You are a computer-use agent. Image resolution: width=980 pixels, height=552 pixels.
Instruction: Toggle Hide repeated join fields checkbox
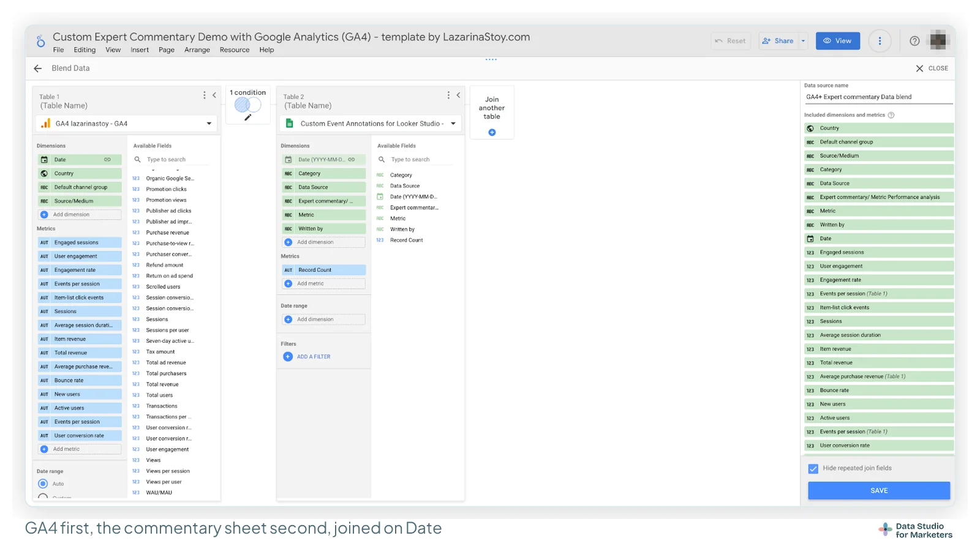(x=813, y=469)
